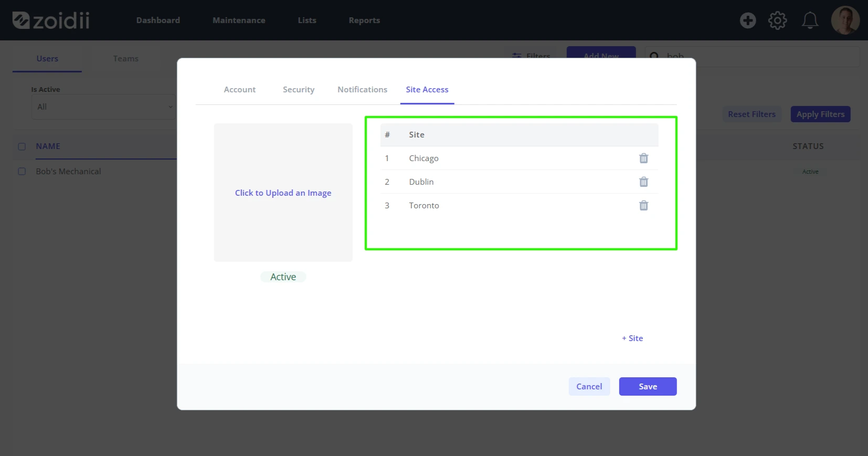Go to the Users tab
This screenshot has width=868, height=456.
click(x=47, y=59)
